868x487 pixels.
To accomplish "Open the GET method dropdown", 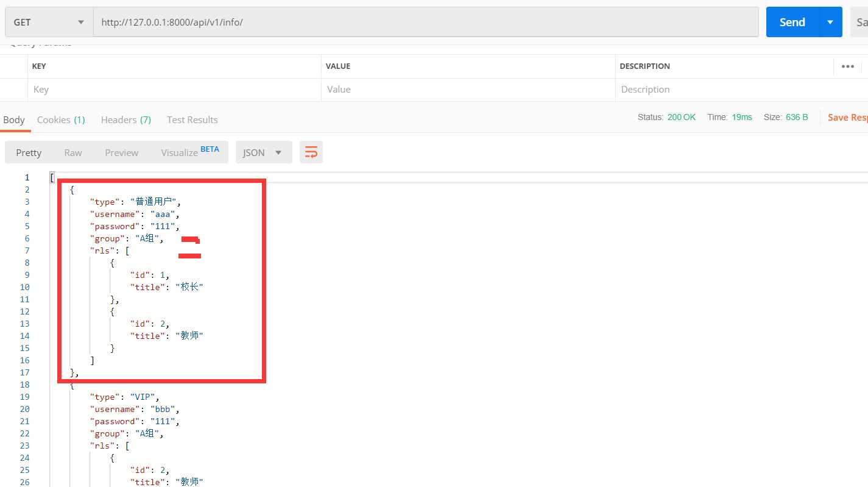I will (x=48, y=22).
